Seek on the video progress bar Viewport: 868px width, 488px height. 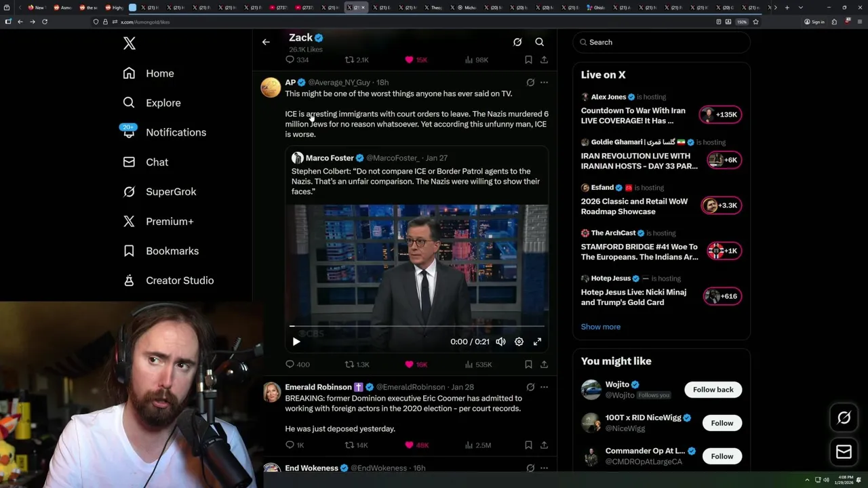pos(416,326)
